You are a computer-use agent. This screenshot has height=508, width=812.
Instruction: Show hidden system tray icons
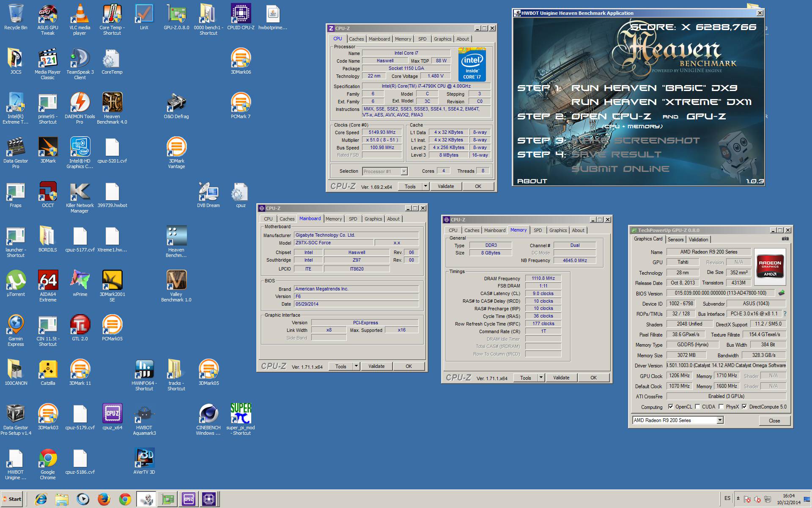(738, 499)
